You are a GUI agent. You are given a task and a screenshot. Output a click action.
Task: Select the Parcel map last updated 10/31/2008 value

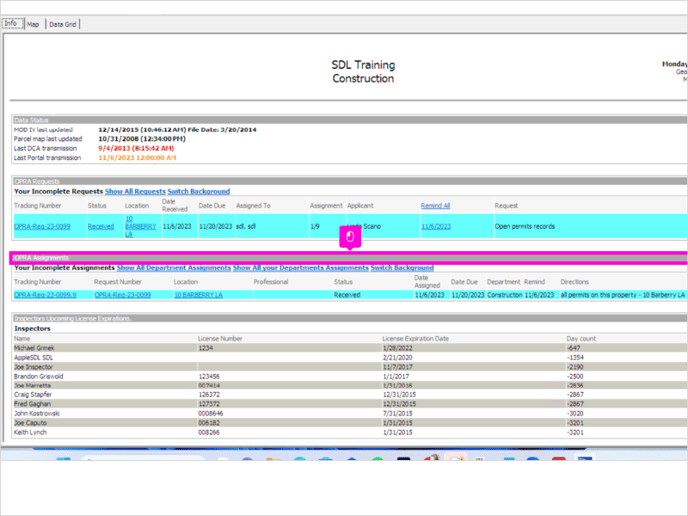tap(142, 139)
